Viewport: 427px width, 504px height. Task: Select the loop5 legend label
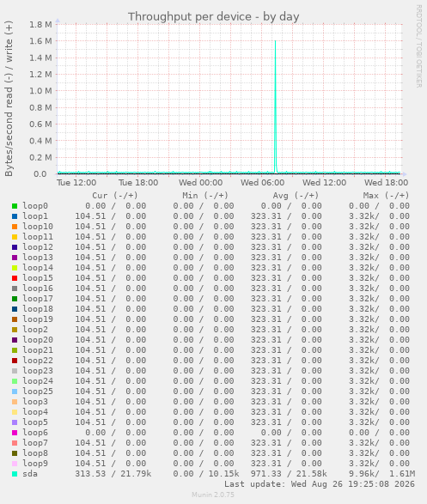pyautogui.click(x=35, y=422)
